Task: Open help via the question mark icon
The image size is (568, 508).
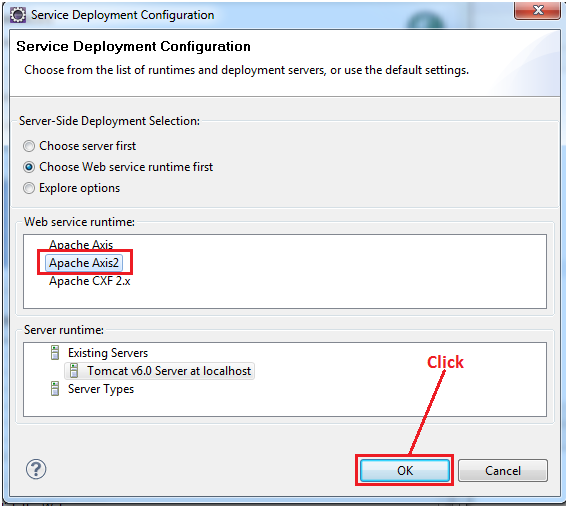Action: pyautogui.click(x=36, y=469)
